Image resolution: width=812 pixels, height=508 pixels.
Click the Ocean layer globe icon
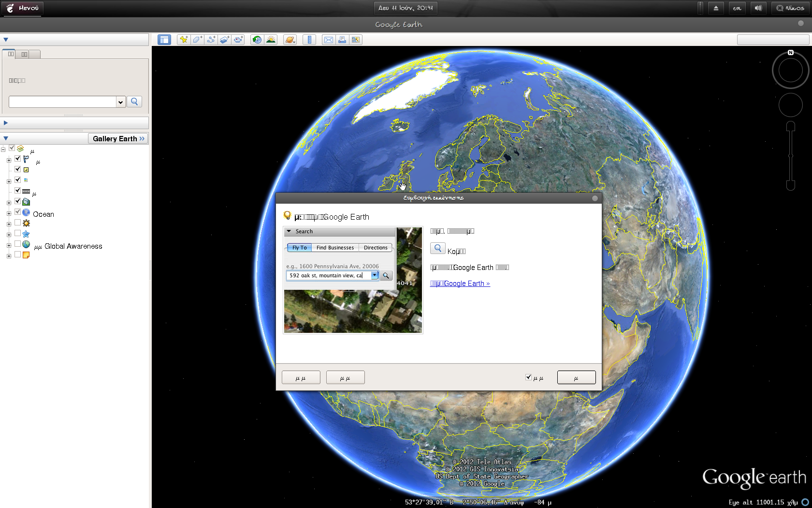[x=26, y=212]
